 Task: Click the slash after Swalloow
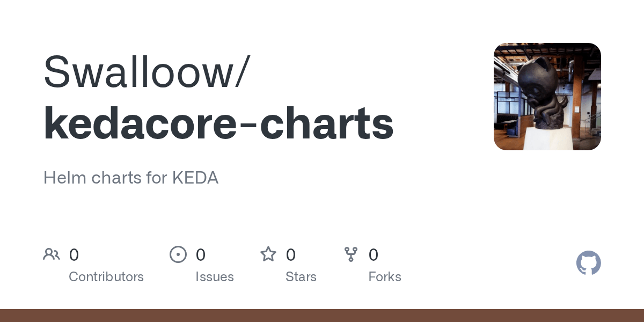241,72
